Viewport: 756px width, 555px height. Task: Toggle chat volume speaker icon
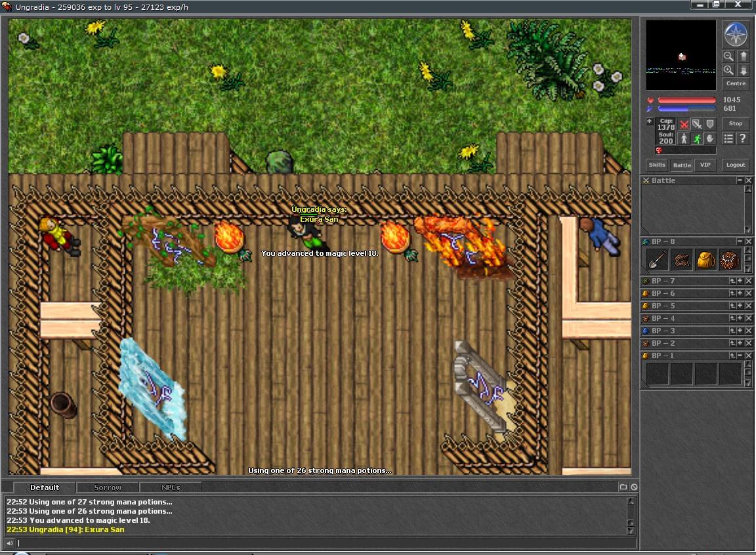tap(10, 543)
